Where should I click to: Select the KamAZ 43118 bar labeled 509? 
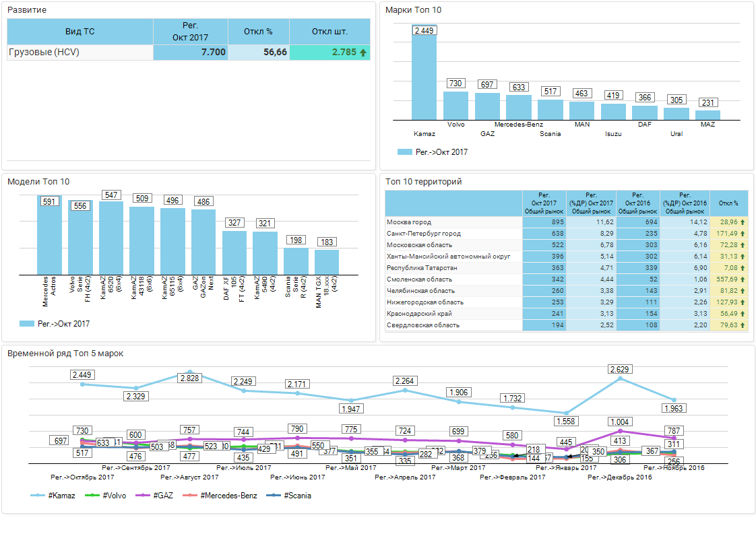141,241
